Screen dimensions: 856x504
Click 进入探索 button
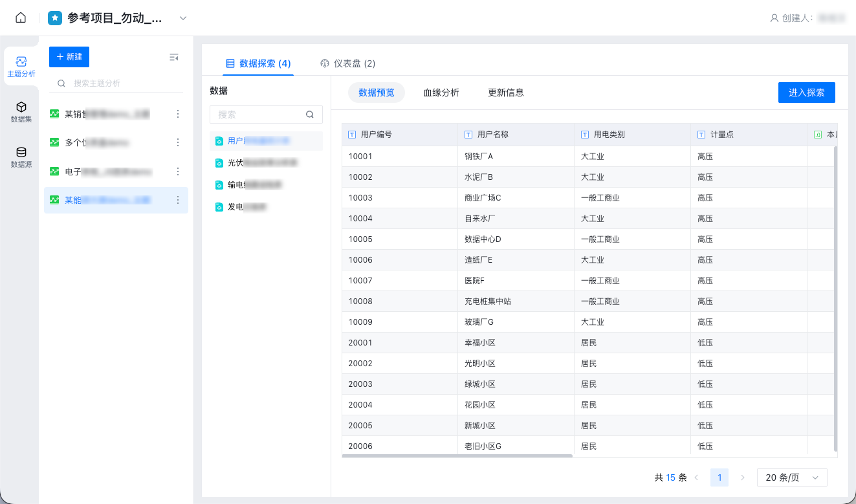point(807,93)
